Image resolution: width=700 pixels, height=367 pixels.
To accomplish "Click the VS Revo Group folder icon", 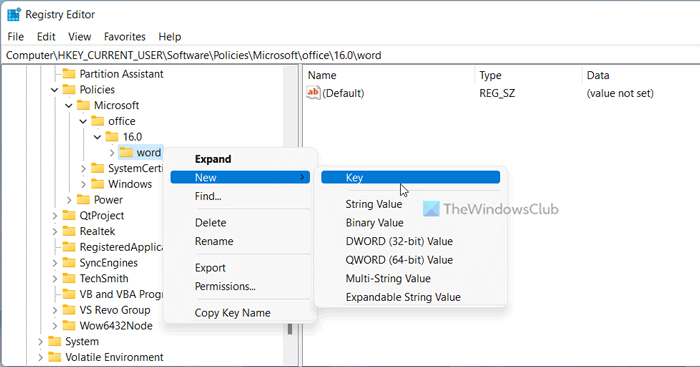I will point(69,310).
